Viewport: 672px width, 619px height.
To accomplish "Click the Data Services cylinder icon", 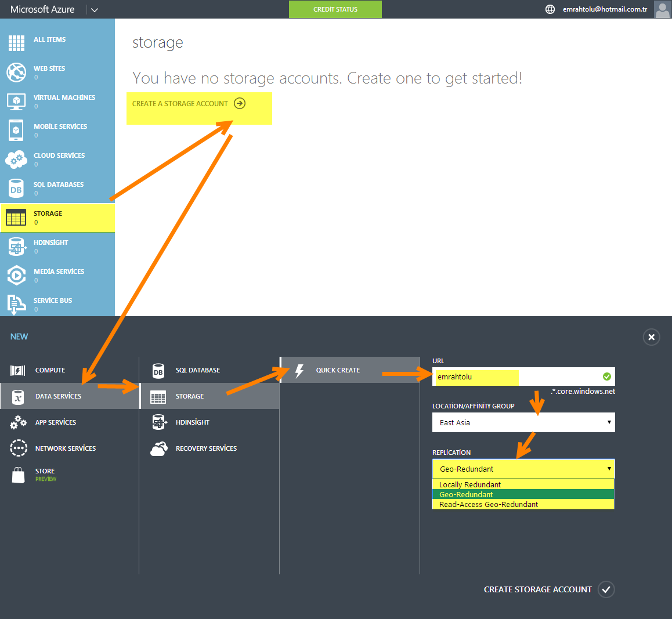I will point(18,397).
